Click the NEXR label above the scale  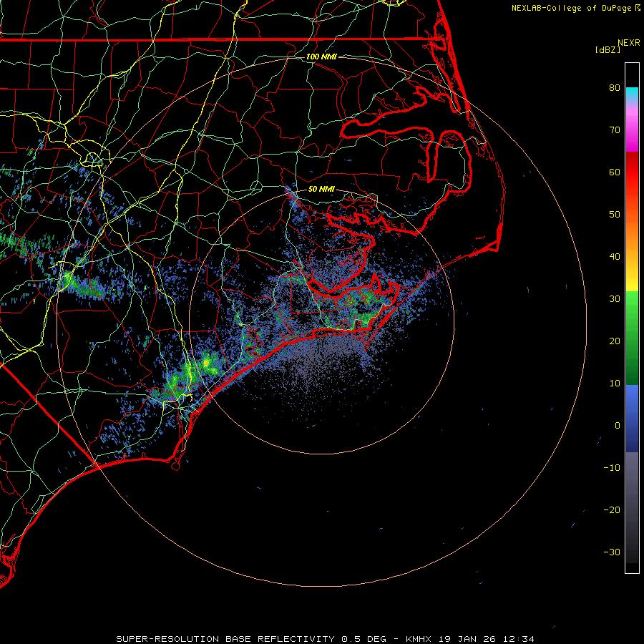point(629,43)
